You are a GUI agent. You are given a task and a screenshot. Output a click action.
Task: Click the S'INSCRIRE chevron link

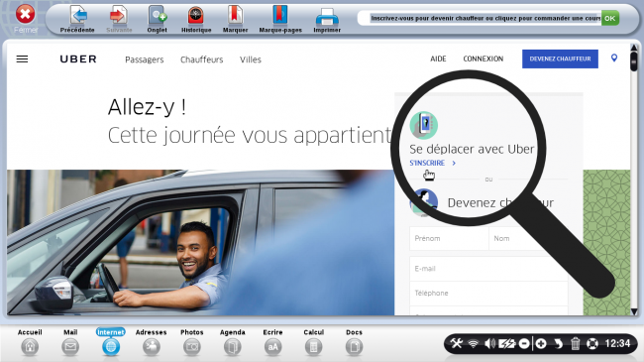(x=433, y=163)
